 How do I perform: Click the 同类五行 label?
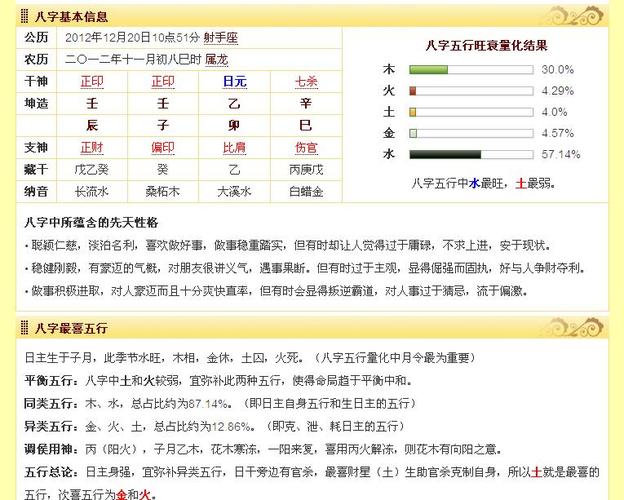tap(51, 404)
